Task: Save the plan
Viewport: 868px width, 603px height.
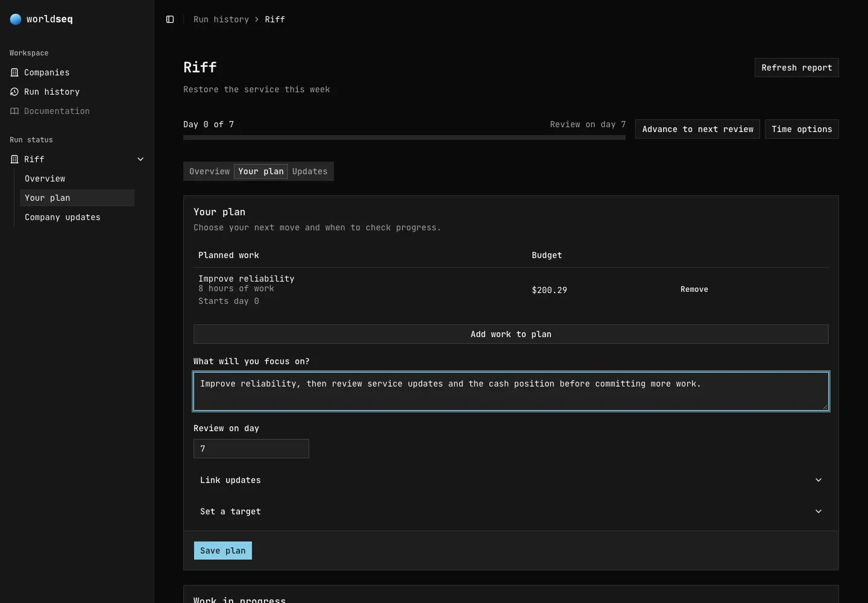Action: [223, 551]
